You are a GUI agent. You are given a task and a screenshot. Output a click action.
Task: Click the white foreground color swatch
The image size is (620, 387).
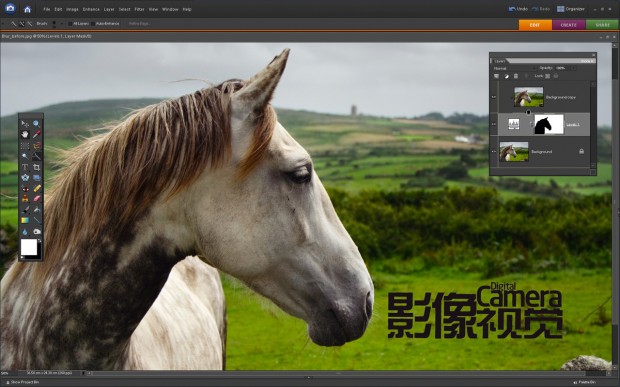tap(29, 247)
